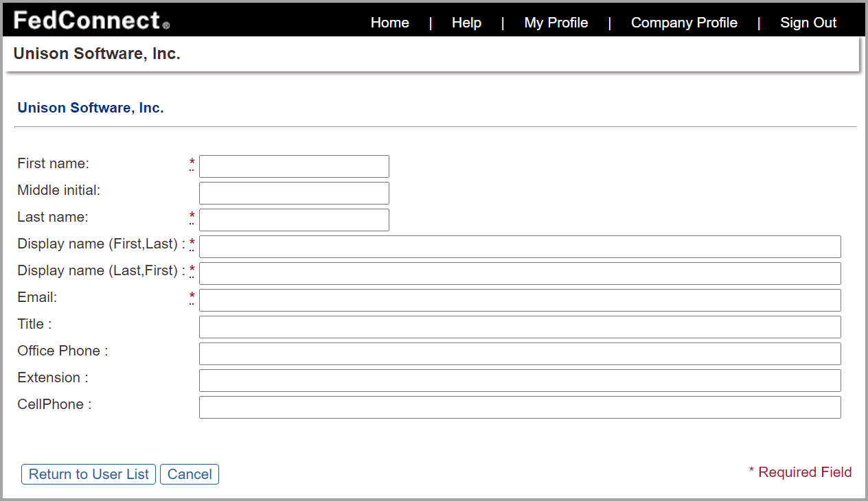Click the Return to User List button
Image resolution: width=868 pixels, height=501 pixels.
tap(88, 474)
